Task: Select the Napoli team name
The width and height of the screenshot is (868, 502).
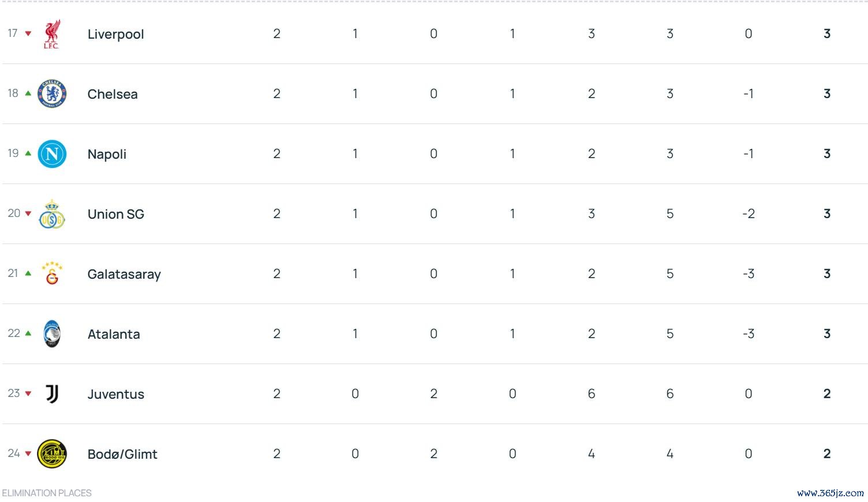Action: [x=107, y=154]
